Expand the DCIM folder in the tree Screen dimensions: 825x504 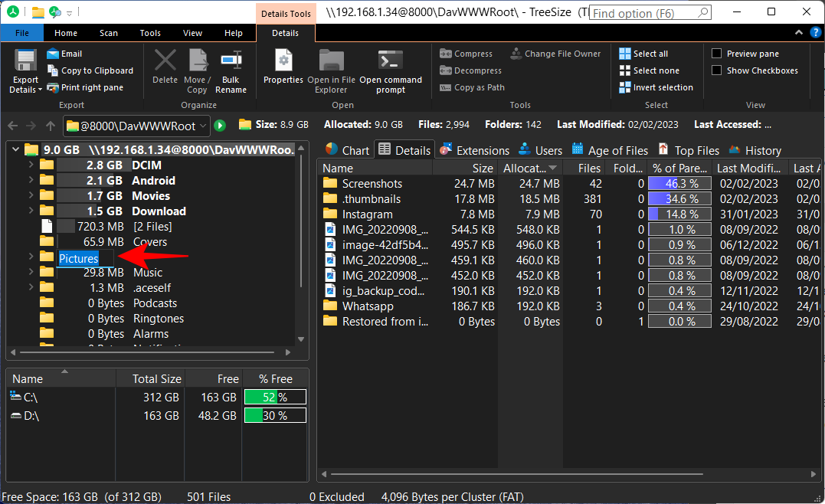[x=29, y=165]
